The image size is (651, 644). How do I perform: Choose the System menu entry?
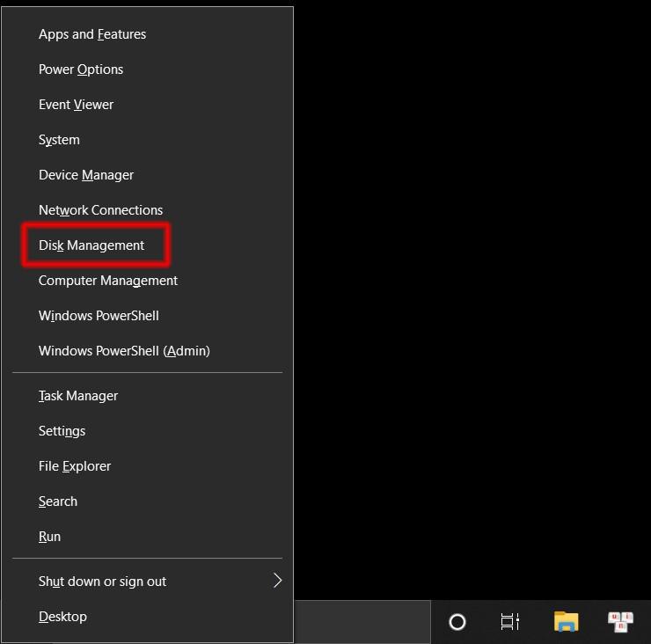point(59,140)
